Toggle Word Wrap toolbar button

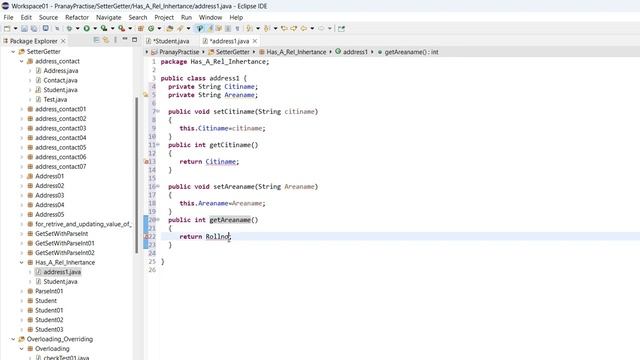[x=219, y=29]
